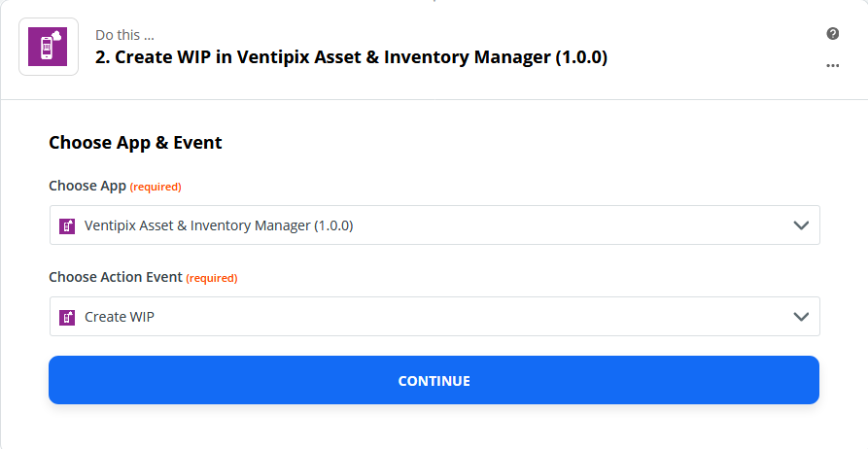
Task: Expand the Choose App dropdown chevron
Action: pyautogui.click(x=801, y=225)
